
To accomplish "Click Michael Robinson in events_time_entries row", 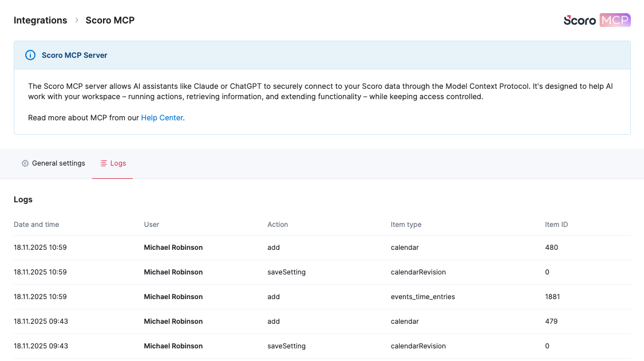I will pyautogui.click(x=173, y=297).
